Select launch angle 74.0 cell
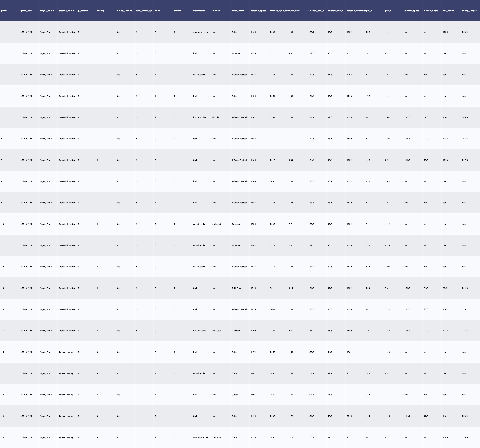 pyautogui.click(x=426, y=288)
